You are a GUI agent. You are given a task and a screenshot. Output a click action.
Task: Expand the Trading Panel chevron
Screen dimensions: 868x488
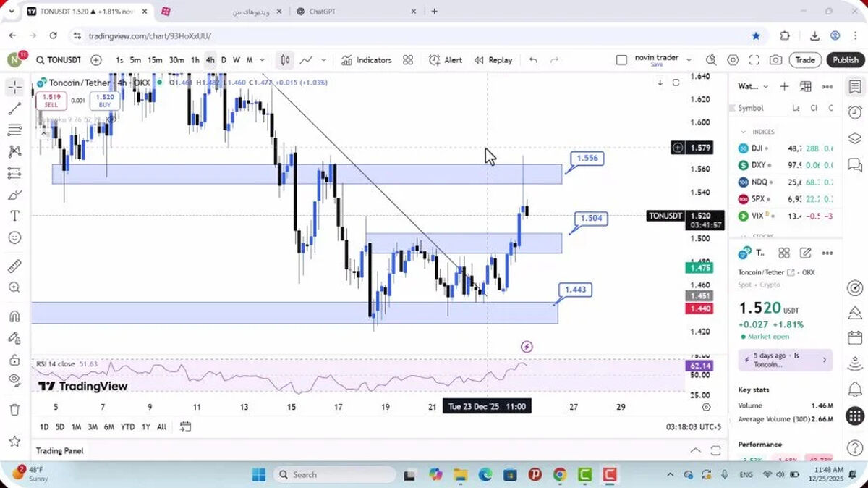[696, 450]
